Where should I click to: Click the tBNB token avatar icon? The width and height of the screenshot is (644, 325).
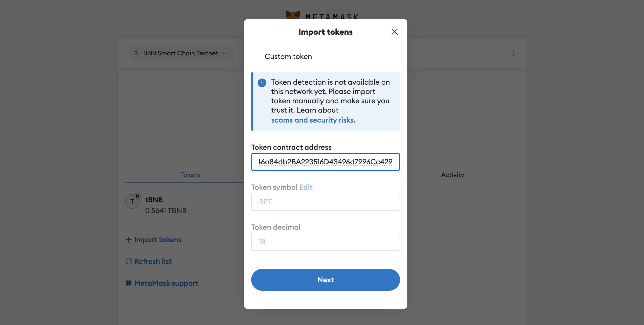[132, 202]
